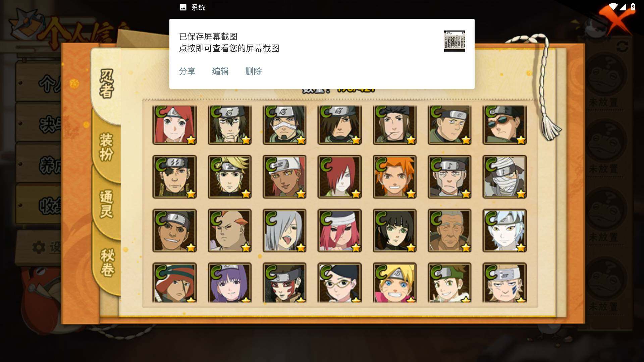Tap 编辑 in the screenshot notification

[220, 71]
